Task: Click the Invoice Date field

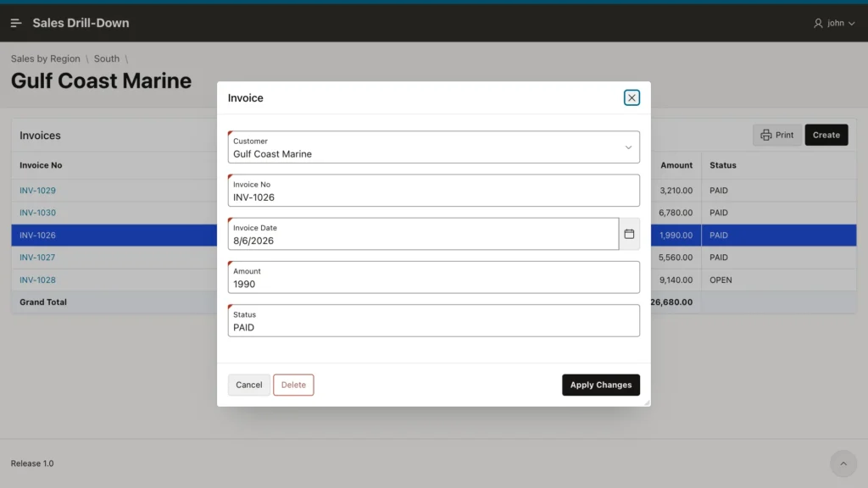Action: point(423,234)
